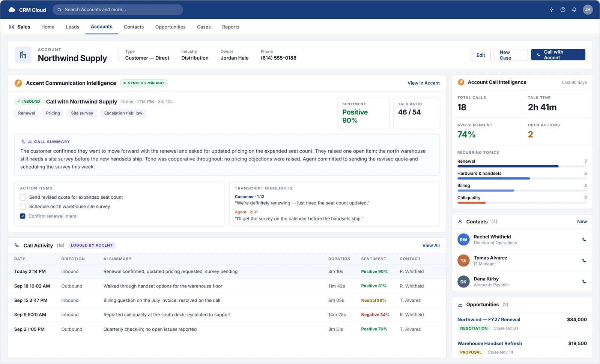Screen dimensions: 600x364
Task: Click the Call quality topic progress bar
Action: point(522,203)
